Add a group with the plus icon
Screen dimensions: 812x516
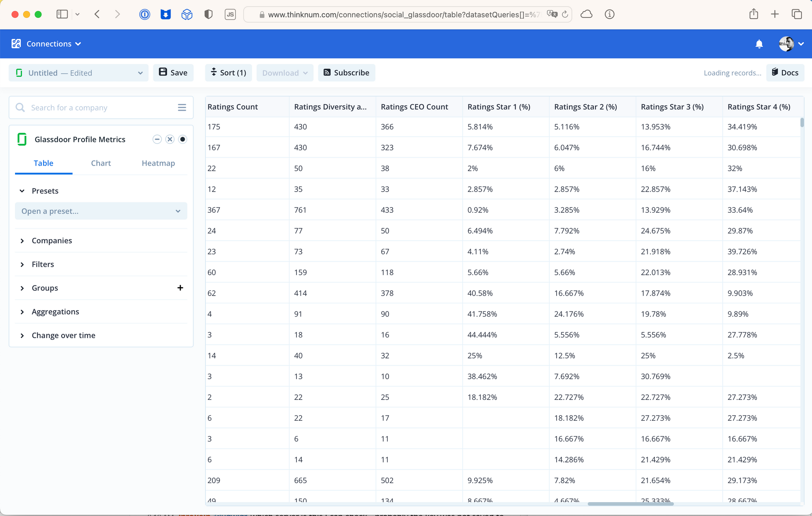180,288
